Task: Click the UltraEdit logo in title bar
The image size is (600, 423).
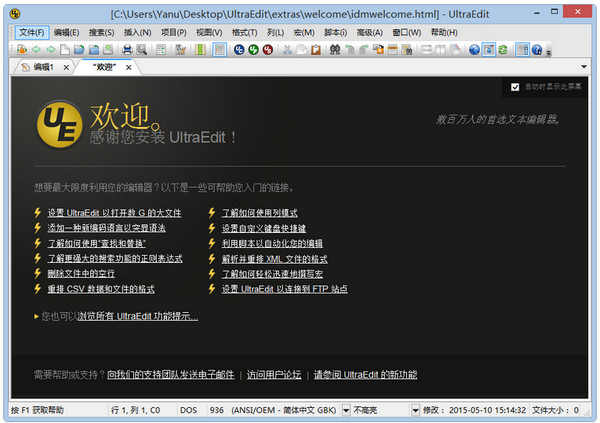Action: tap(15, 14)
